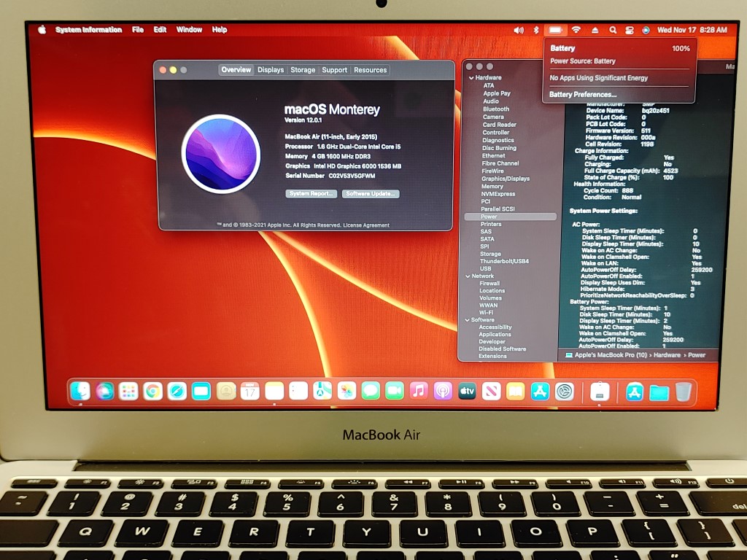Open Photos from the Dock
This screenshot has height=560, width=747.
pyautogui.click(x=347, y=392)
